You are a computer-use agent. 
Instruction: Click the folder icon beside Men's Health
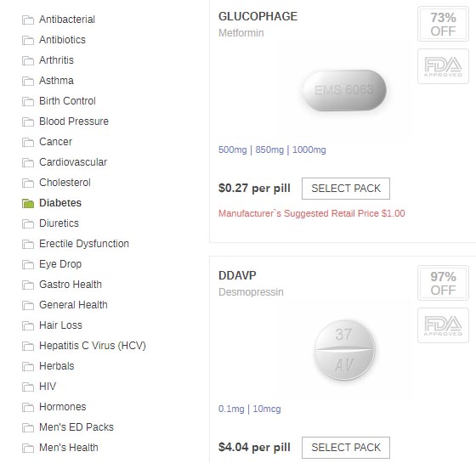[x=28, y=449]
